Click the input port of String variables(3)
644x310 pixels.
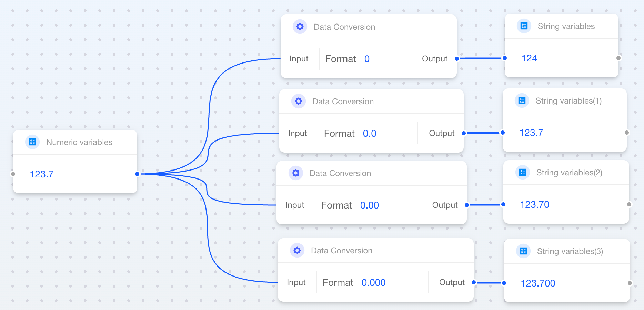(504, 283)
